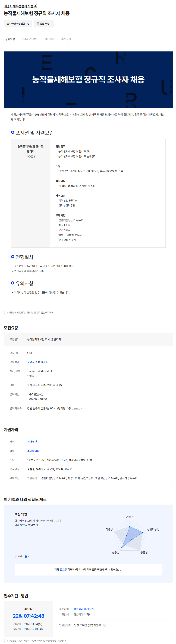Open the 대양화재특종손해사정(주) company link
176x644 pixels.
coord(21,6)
